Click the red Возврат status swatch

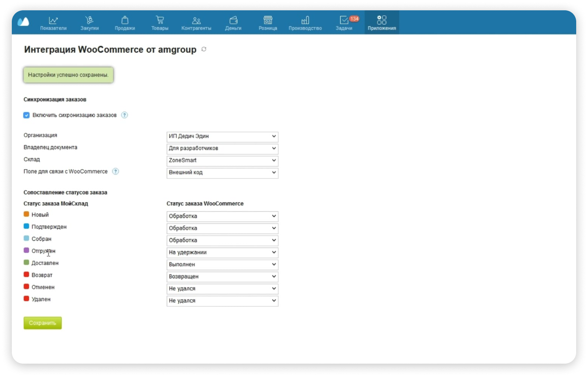pos(26,274)
